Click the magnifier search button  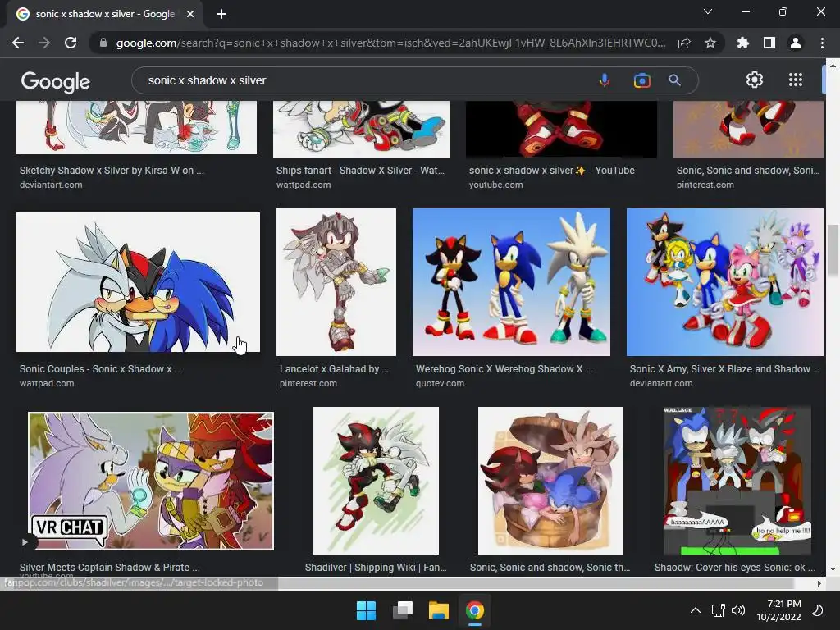point(674,80)
